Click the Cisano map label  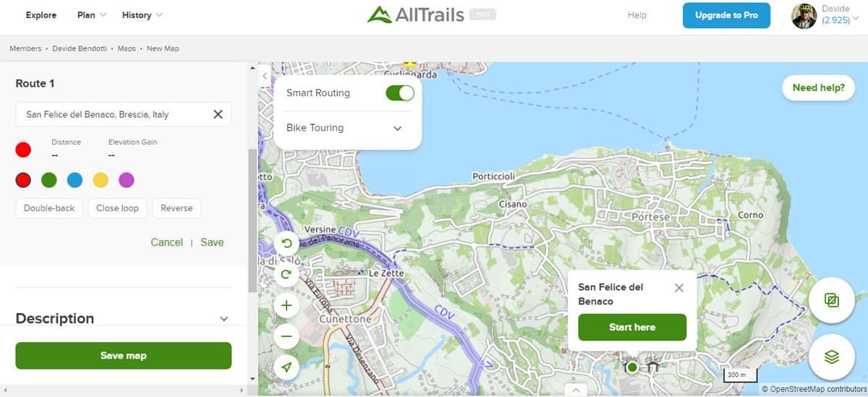click(513, 205)
